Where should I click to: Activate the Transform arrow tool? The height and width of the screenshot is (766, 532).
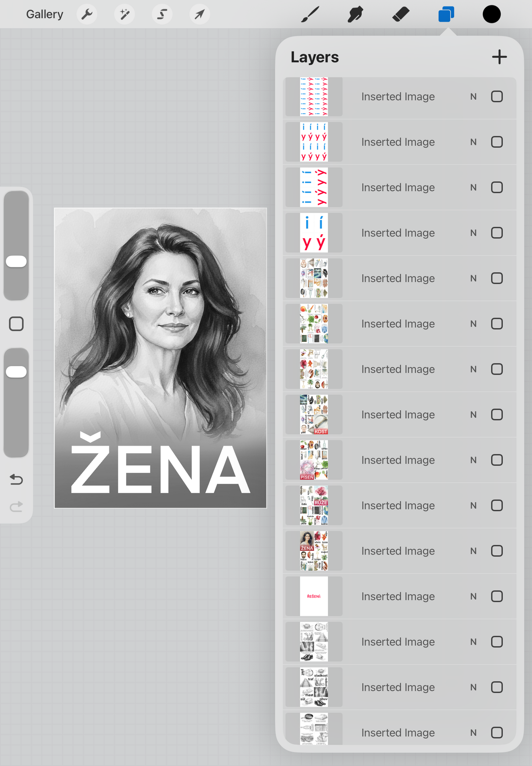click(x=199, y=15)
